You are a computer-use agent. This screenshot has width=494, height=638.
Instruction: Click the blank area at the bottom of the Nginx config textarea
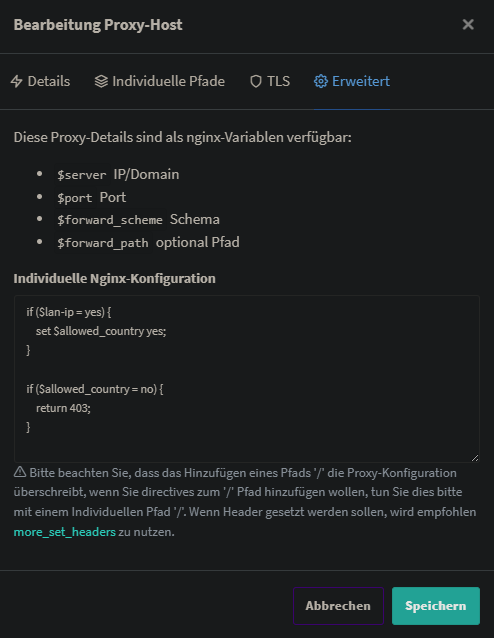tap(247, 448)
